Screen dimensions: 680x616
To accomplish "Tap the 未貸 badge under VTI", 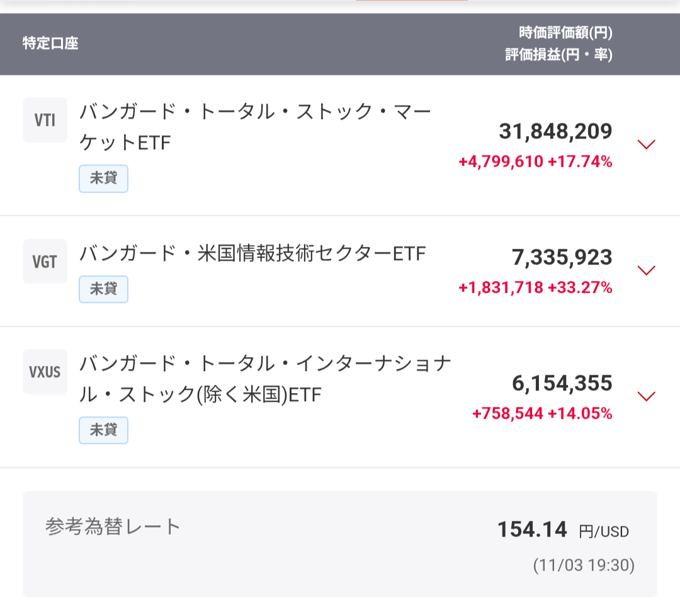I will coord(103,179).
